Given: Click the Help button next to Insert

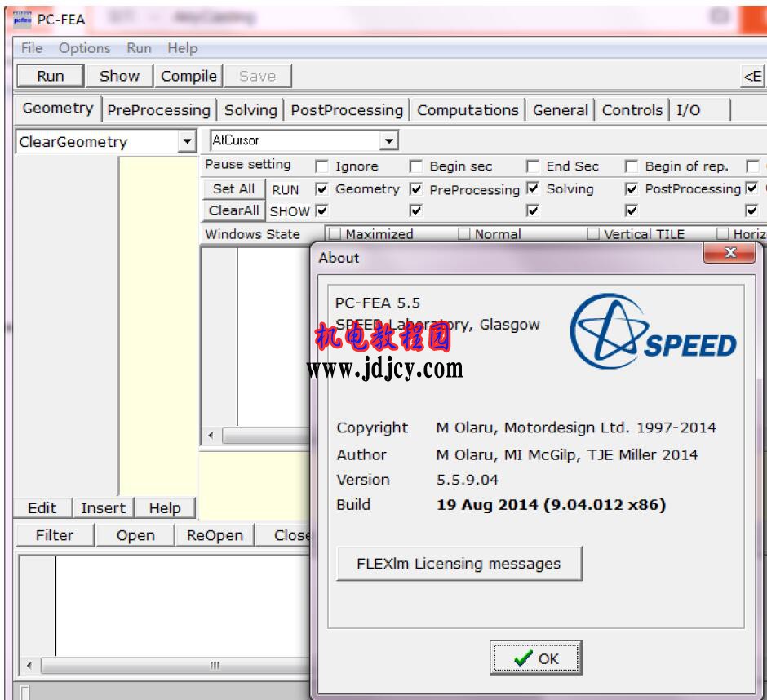Looking at the screenshot, I should pyautogui.click(x=165, y=508).
